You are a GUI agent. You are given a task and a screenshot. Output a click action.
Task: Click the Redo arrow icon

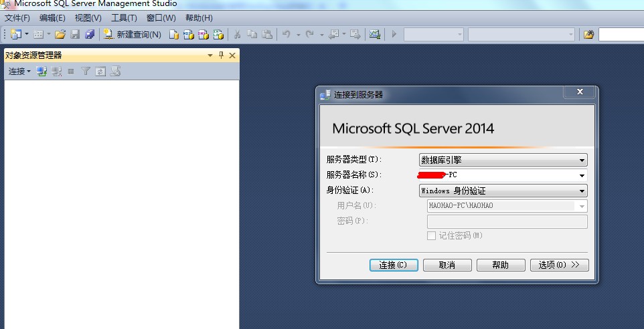point(310,35)
